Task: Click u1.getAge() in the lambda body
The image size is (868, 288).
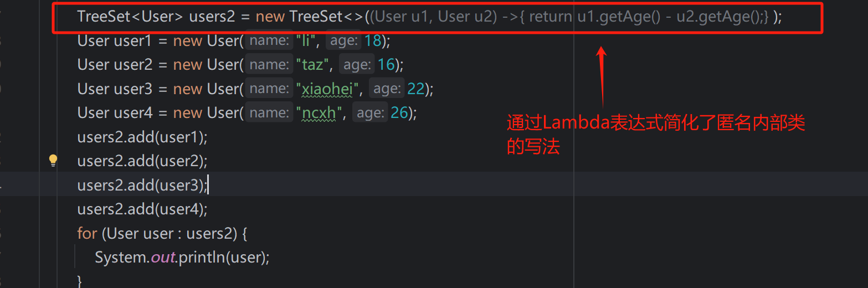Action: point(619,17)
